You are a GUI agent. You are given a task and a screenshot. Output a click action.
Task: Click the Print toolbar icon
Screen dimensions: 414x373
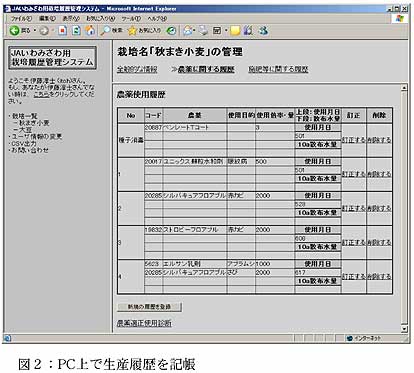pos(203,31)
